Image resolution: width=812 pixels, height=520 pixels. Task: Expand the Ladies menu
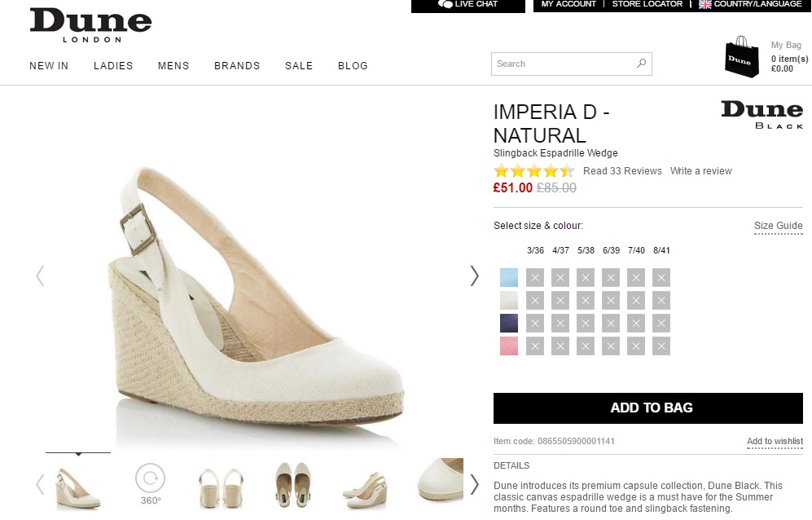click(113, 66)
